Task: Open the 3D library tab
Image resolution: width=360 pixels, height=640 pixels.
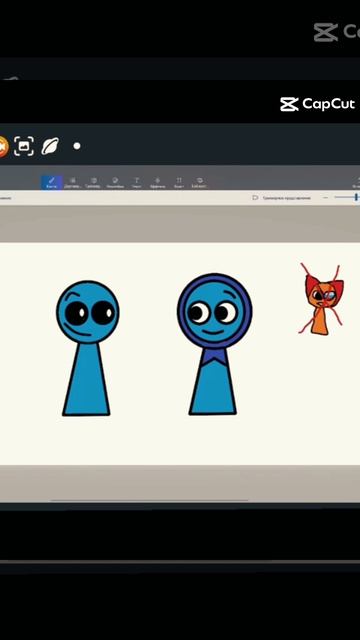Action: click(199, 182)
